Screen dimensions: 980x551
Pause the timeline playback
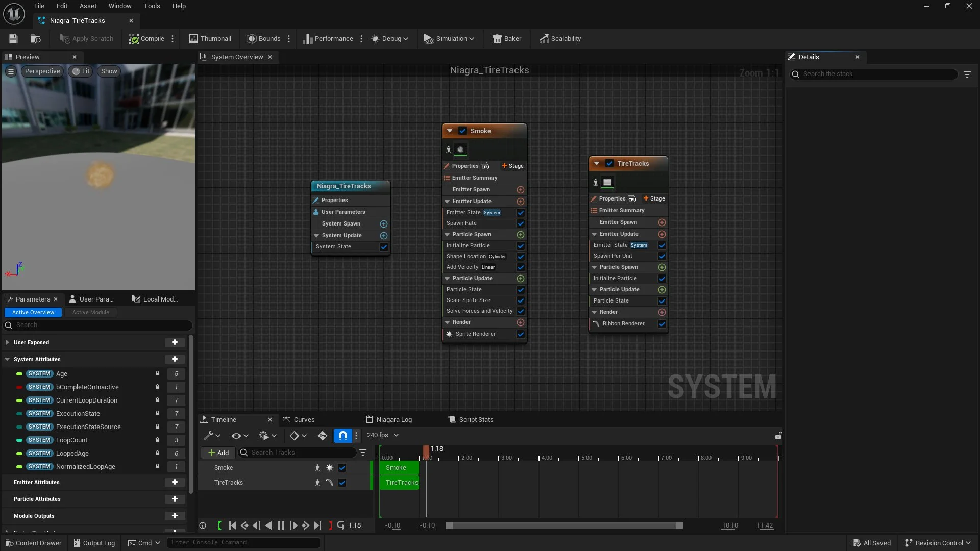point(281,525)
